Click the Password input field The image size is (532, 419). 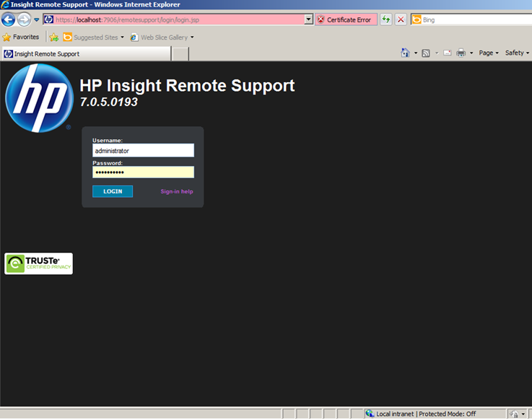click(x=143, y=172)
